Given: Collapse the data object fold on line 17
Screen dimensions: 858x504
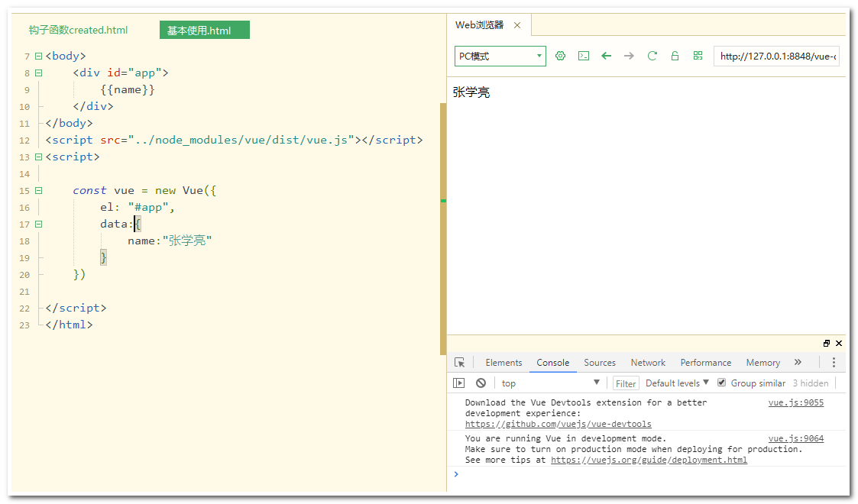Looking at the screenshot, I should (38, 224).
